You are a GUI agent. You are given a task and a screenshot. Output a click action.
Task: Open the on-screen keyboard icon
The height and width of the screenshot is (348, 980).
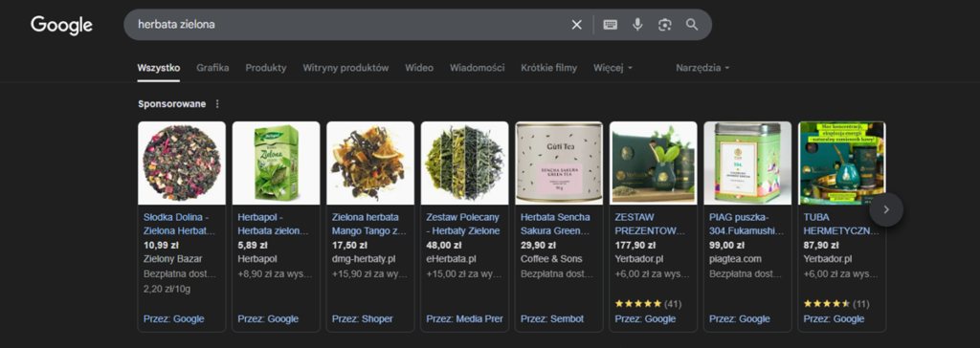coord(610,24)
